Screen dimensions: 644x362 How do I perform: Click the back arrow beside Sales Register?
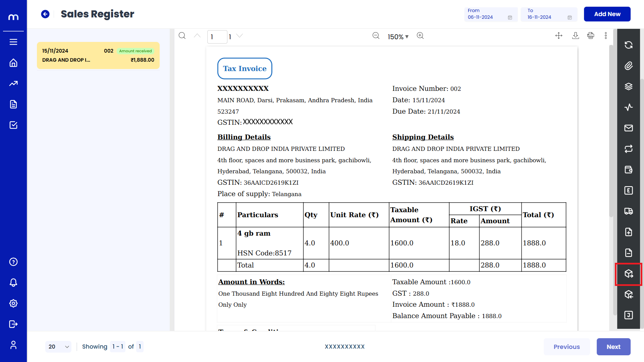click(x=45, y=14)
